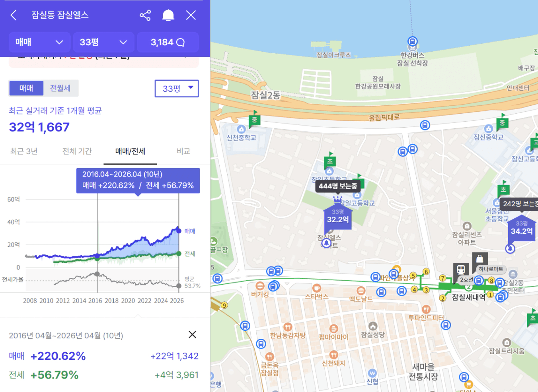This screenshot has height=392, width=538.
Task: Switch toggle to 전월세
Action: [x=60, y=88]
